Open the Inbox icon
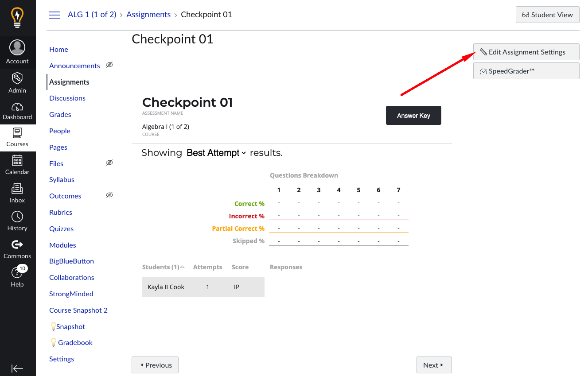This screenshot has width=588, height=376. pos(17,193)
